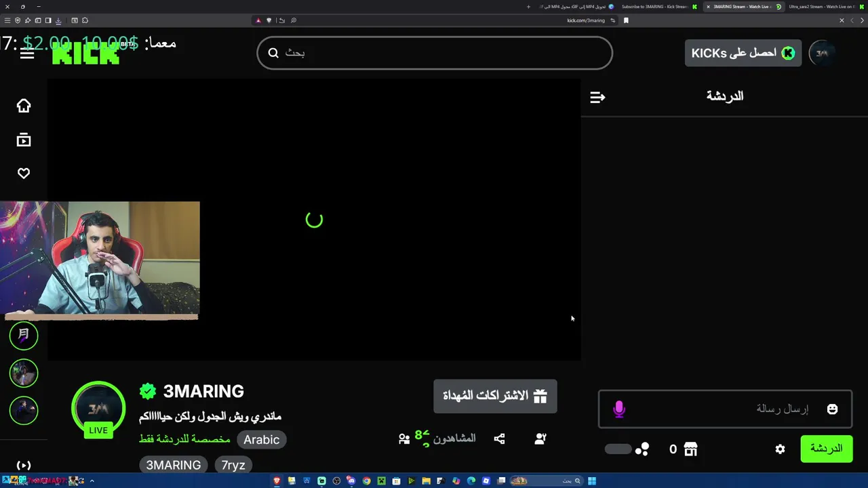Screen dimensions: 868x488
Task: Open the chat shop icon
Action: point(690,449)
